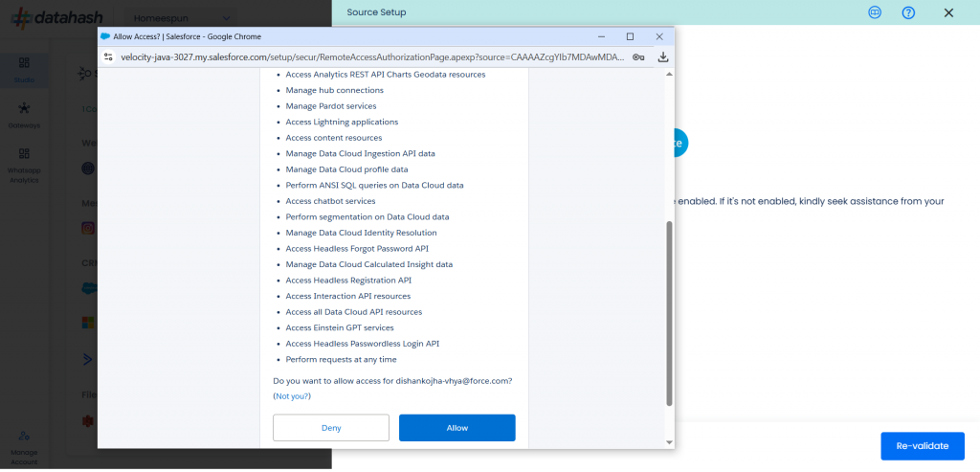Click the site info icon in address bar
Screen dimensions: 980x472
108,56
